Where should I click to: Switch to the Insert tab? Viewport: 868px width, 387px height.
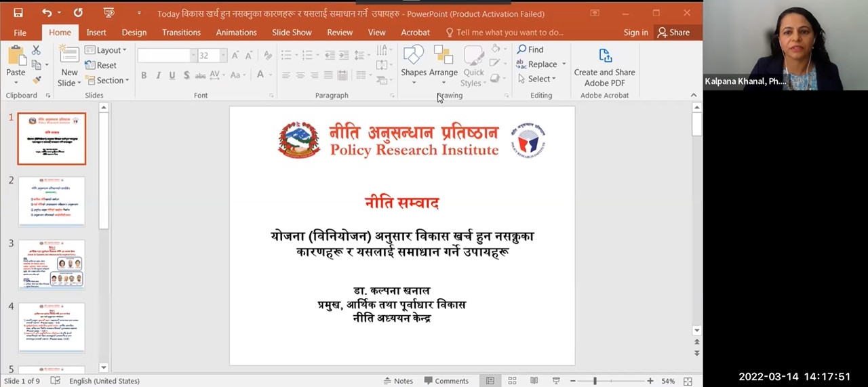96,33
